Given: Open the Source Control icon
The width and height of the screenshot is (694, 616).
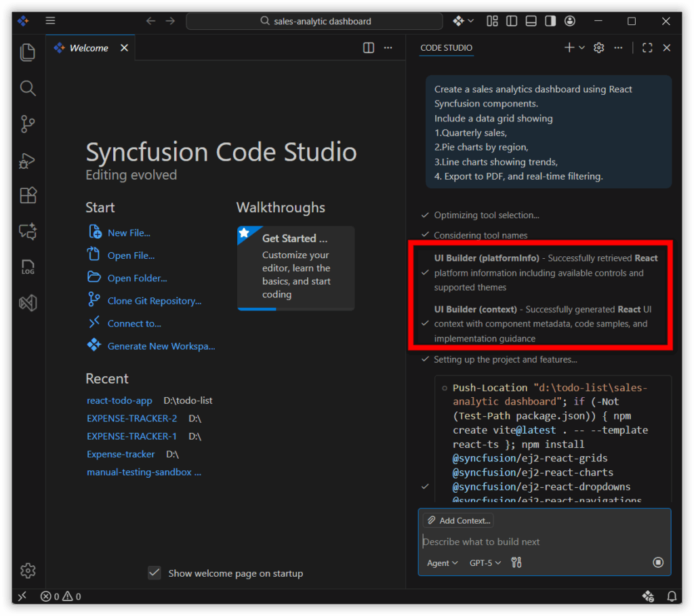Looking at the screenshot, I should coord(27,124).
